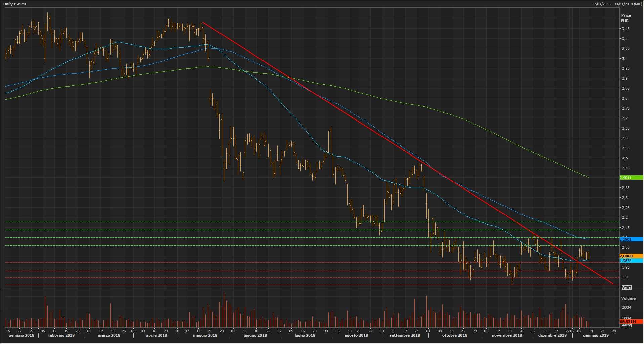Image resolution: width=644 pixels, height=344 pixels.
Task: Click the orange 2,0060 last price tag
Action: point(627,256)
